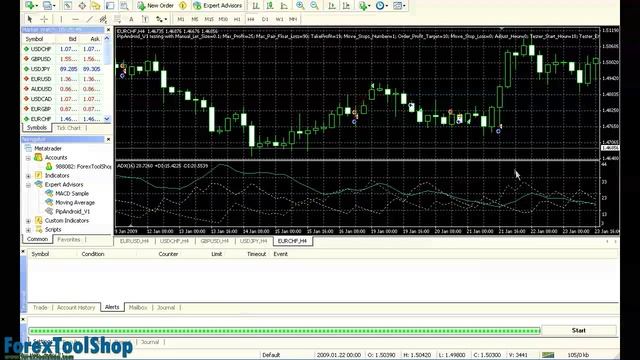
Task: Toggle the Strategy Tester icon
Action: (124, 6)
